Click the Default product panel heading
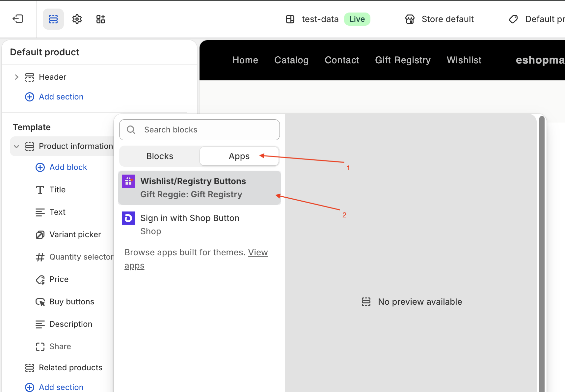The image size is (565, 392). click(44, 52)
